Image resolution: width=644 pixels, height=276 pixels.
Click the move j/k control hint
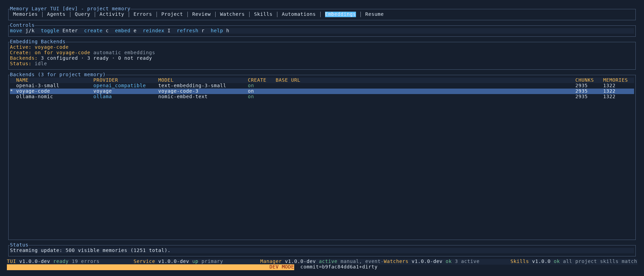[x=22, y=31]
